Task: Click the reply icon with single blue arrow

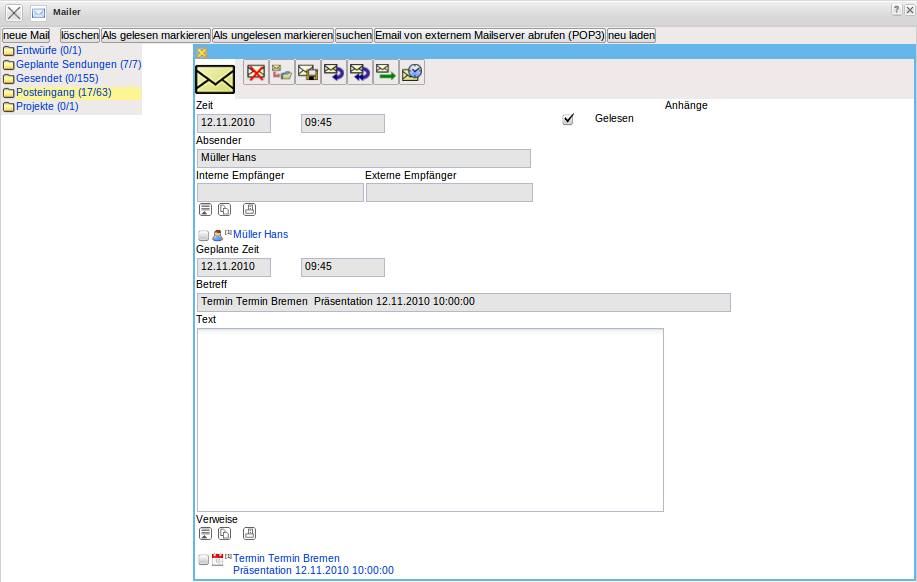Action: click(x=334, y=73)
